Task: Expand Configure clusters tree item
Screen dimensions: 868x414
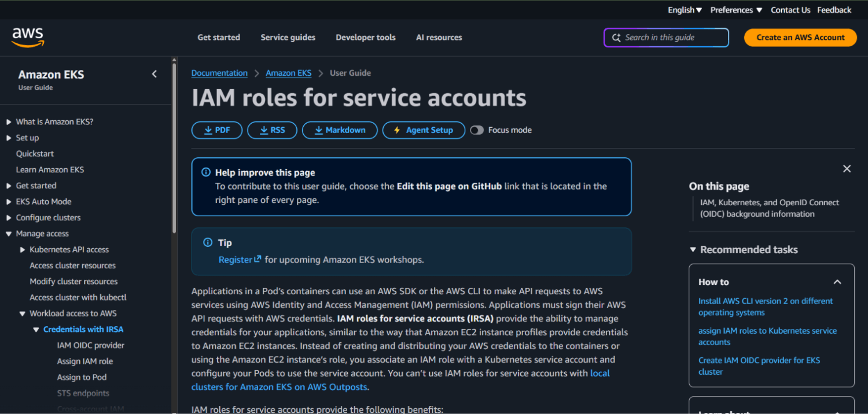Action: click(9, 217)
